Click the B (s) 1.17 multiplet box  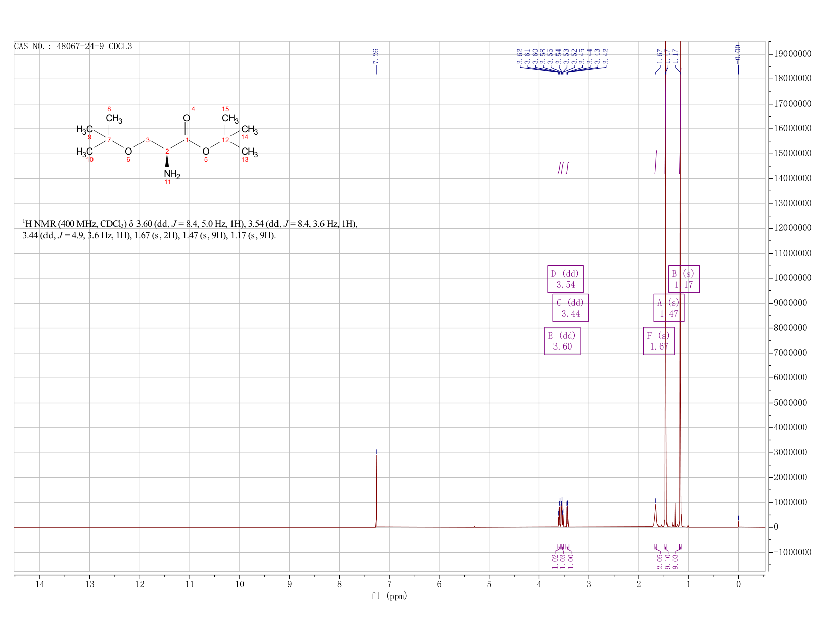(684, 279)
